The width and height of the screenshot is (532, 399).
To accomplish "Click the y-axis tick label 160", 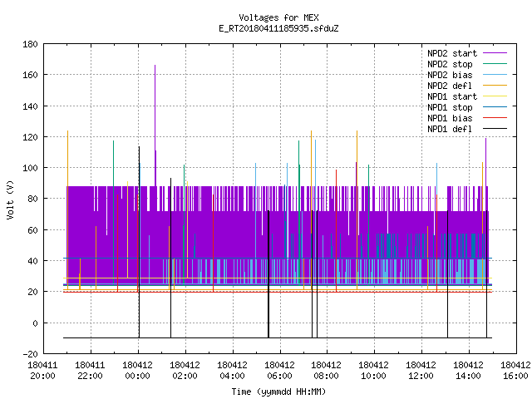I will [x=30, y=75].
